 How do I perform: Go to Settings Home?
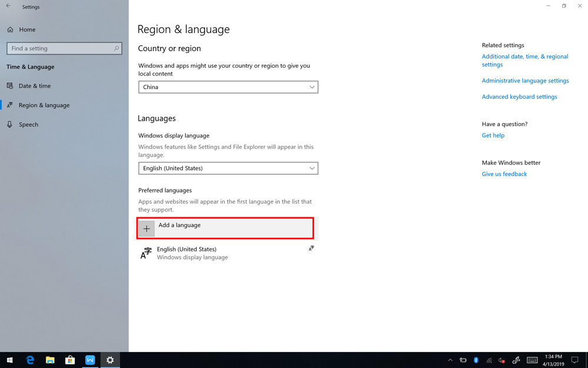tap(26, 29)
